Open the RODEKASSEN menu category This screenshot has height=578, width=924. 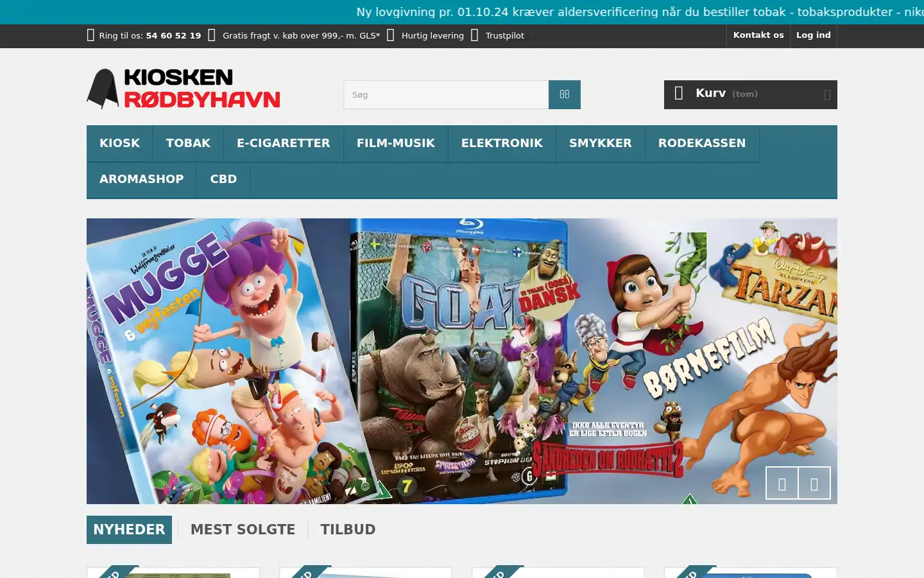702,143
